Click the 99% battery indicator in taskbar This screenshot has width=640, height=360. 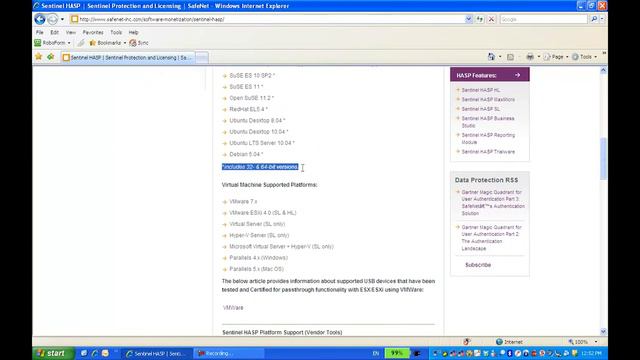[396, 353]
